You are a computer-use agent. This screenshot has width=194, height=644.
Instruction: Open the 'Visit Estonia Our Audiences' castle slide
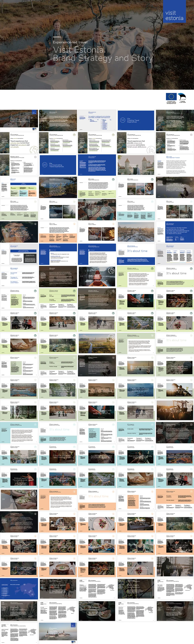coord(136,164)
